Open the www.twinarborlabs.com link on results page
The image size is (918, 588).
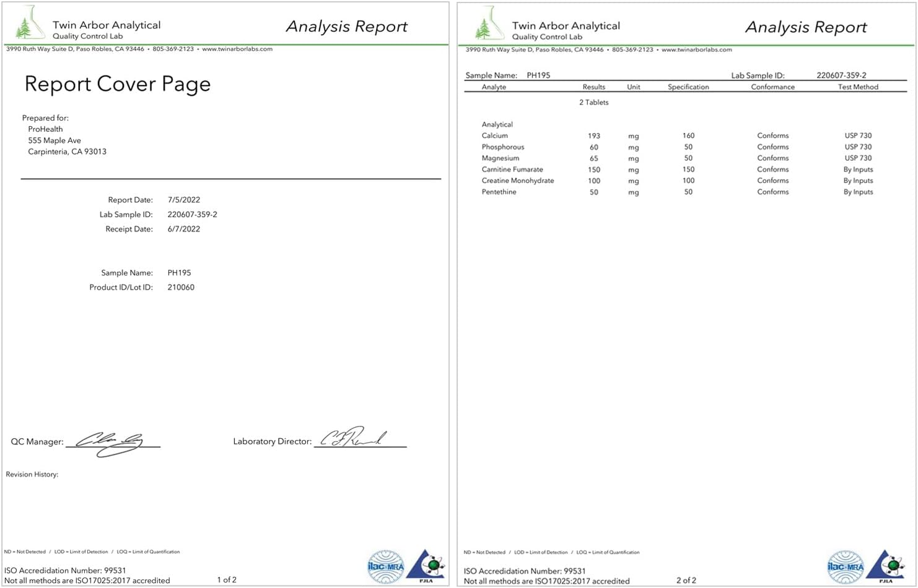point(697,50)
